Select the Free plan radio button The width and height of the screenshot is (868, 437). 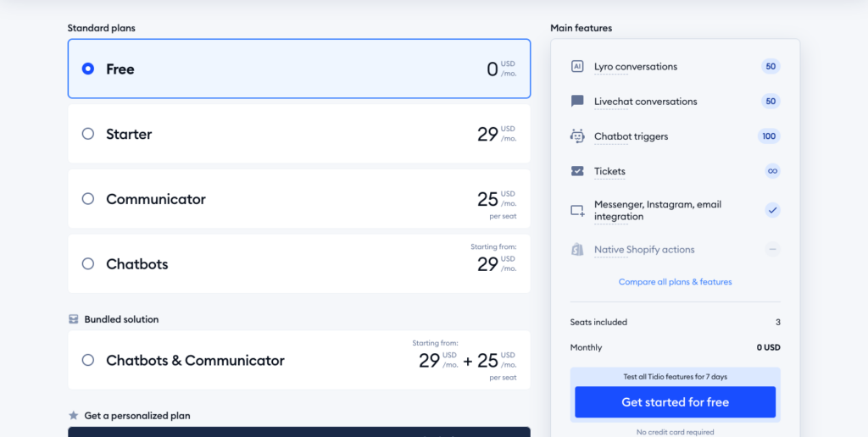click(x=87, y=69)
